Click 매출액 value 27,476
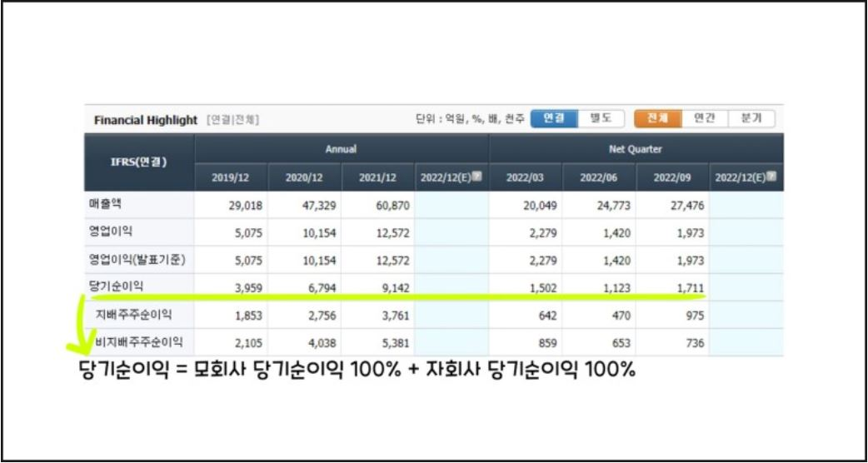Screen dimensions: 868x463 click(687, 206)
